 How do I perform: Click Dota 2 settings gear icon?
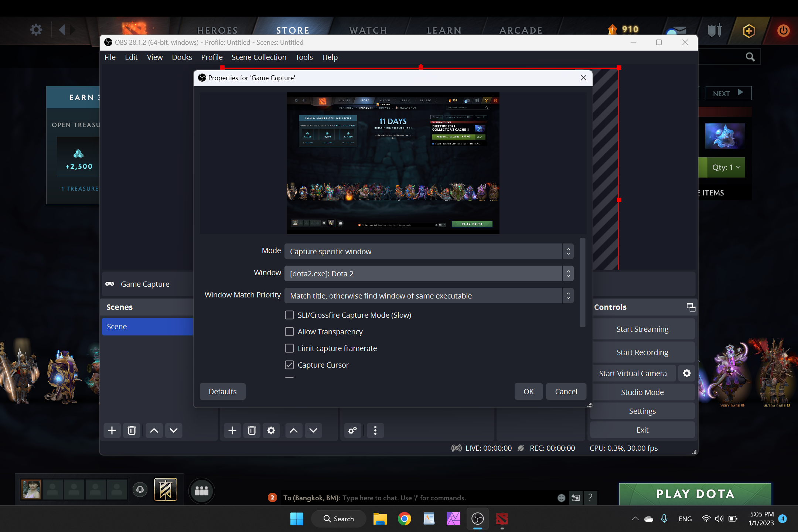click(36, 30)
